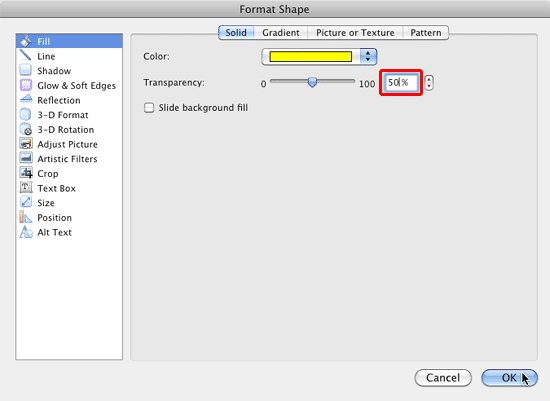This screenshot has height=401, width=550.
Task: Click the Glow & Soft Edges icon
Action: (x=26, y=85)
